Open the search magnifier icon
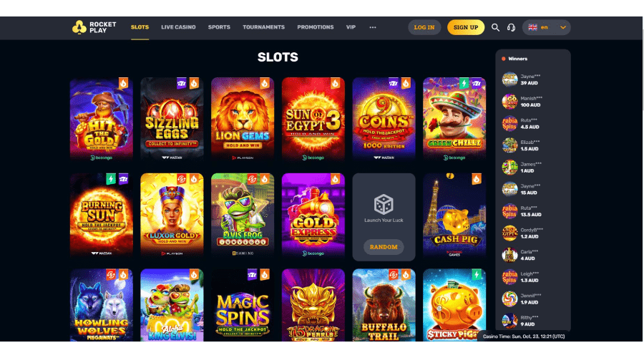 [x=495, y=27]
